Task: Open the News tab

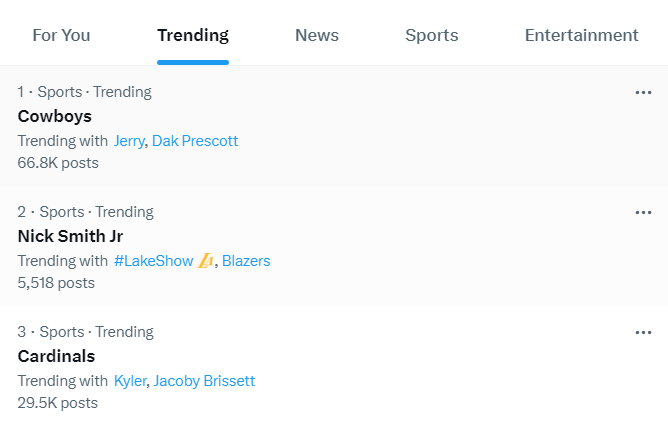Action: (x=317, y=35)
